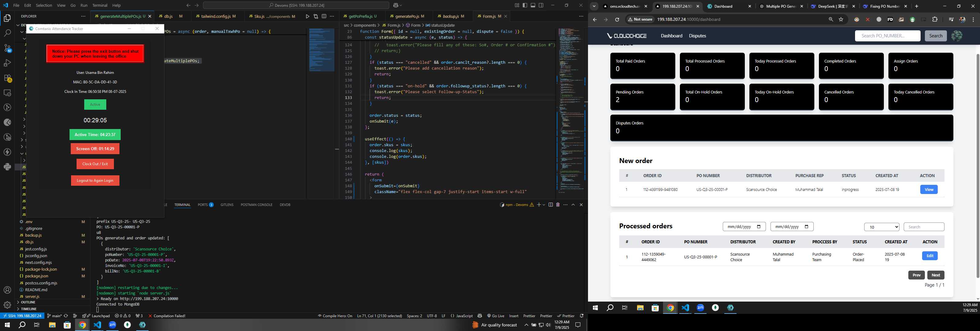Open the Run and Debug view
This screenshot has width=980, height=331.
[7, 63]
